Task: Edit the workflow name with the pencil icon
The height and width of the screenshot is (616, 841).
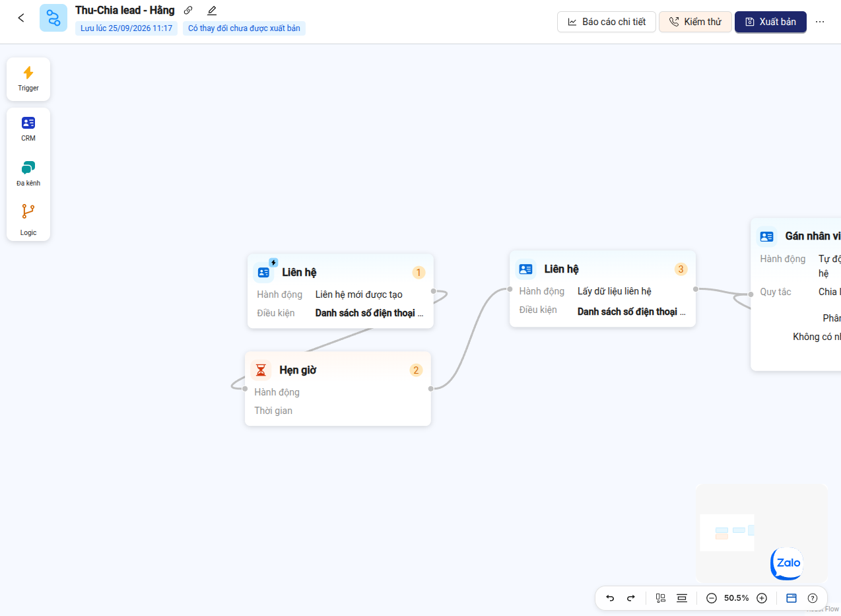Action: tap(212, 11)
